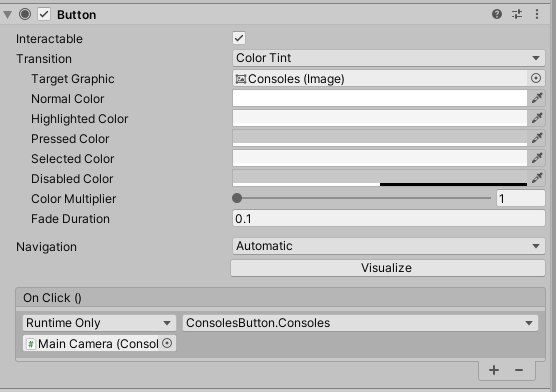Add new On Click event with plus
This screenshot has width=556, height=392.
pyautogui.click(x=494, y=370)
